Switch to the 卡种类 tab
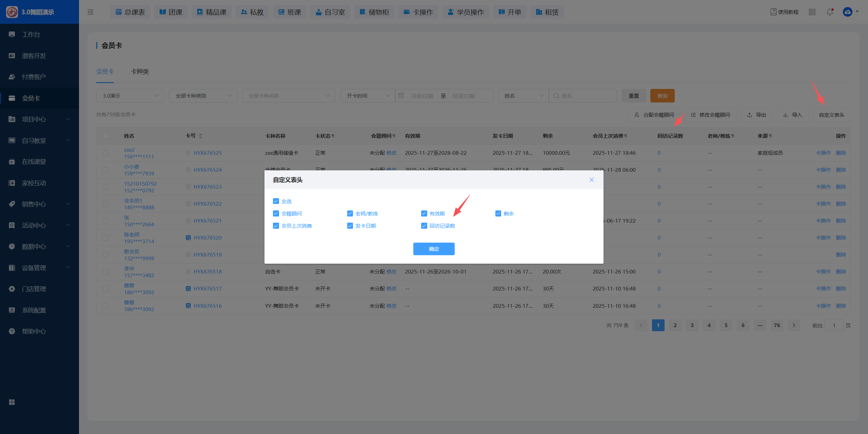This screenshot has height=434, width=868. [x=140, y=72]
